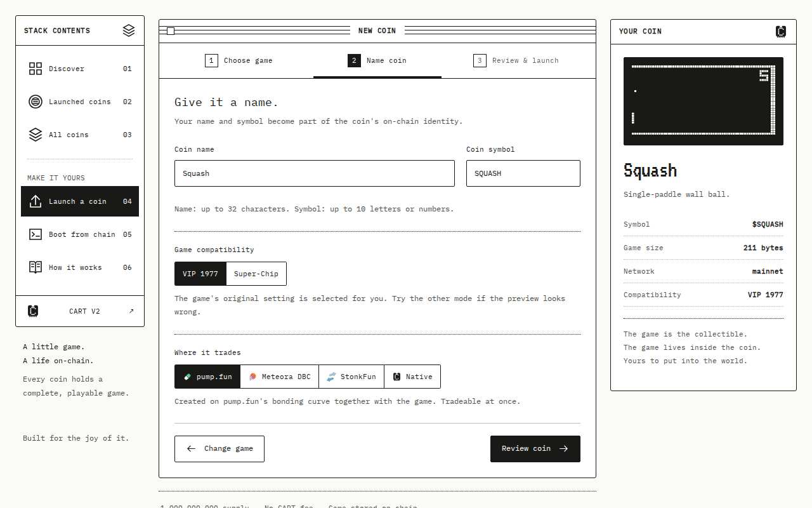Click the Squash coin title heading

[x=650, y=170]
